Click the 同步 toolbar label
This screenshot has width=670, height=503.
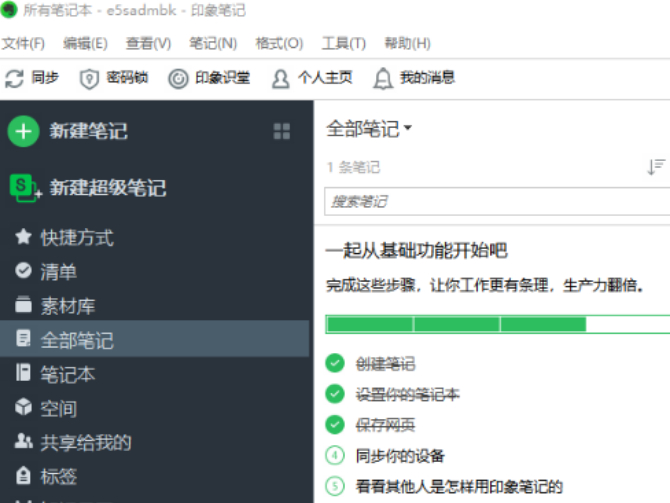coord(45,78)
